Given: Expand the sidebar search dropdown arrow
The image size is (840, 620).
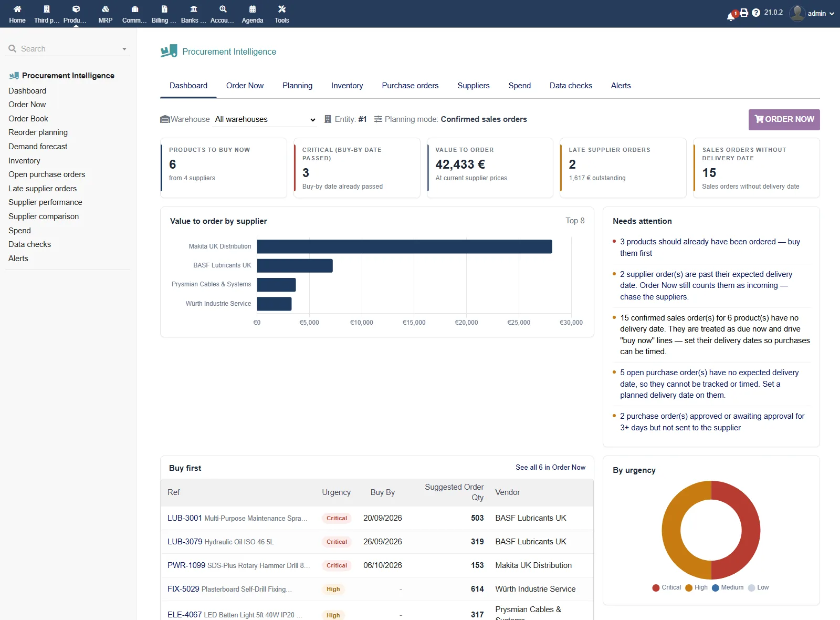Looking at the screenshot, I should click(124, 49).
